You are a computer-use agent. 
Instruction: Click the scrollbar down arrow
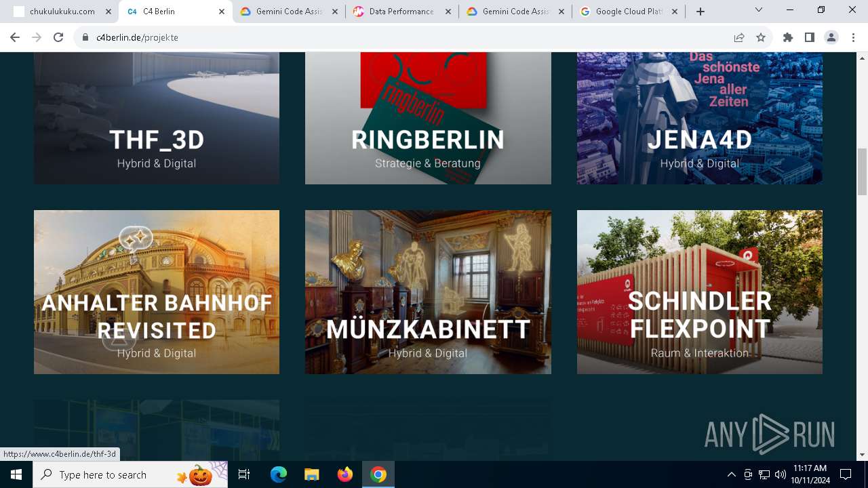863,455
